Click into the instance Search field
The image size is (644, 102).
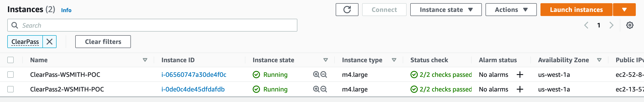pos(155,25)
